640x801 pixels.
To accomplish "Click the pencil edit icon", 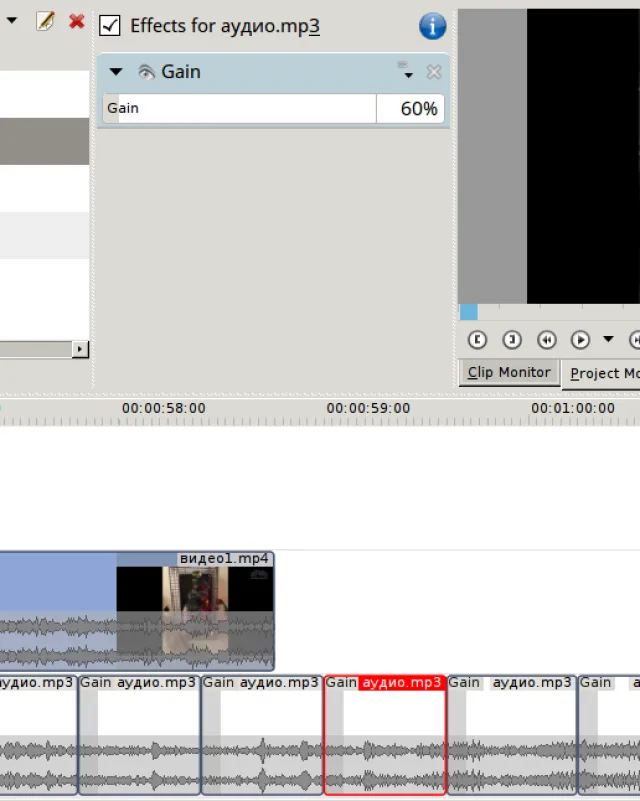I will (x=45, y=21).
